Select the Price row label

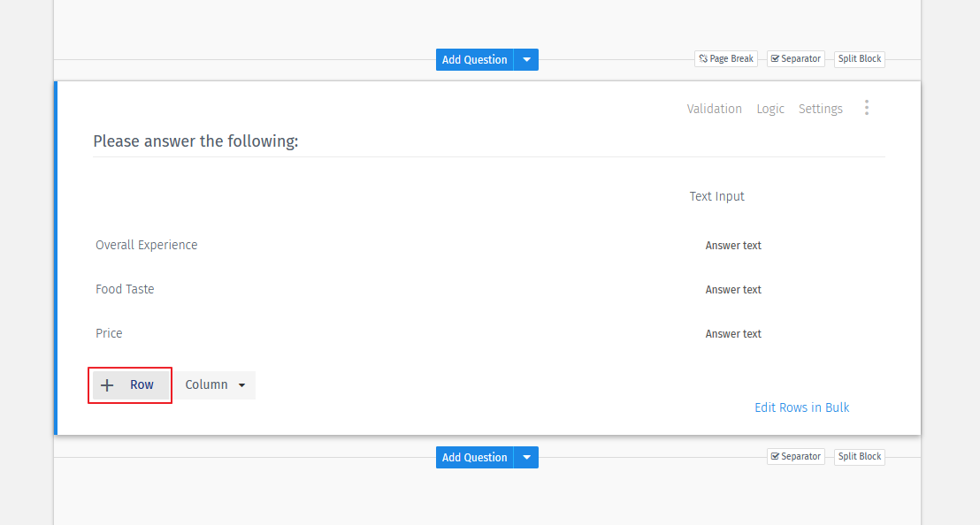click(109, 333)
